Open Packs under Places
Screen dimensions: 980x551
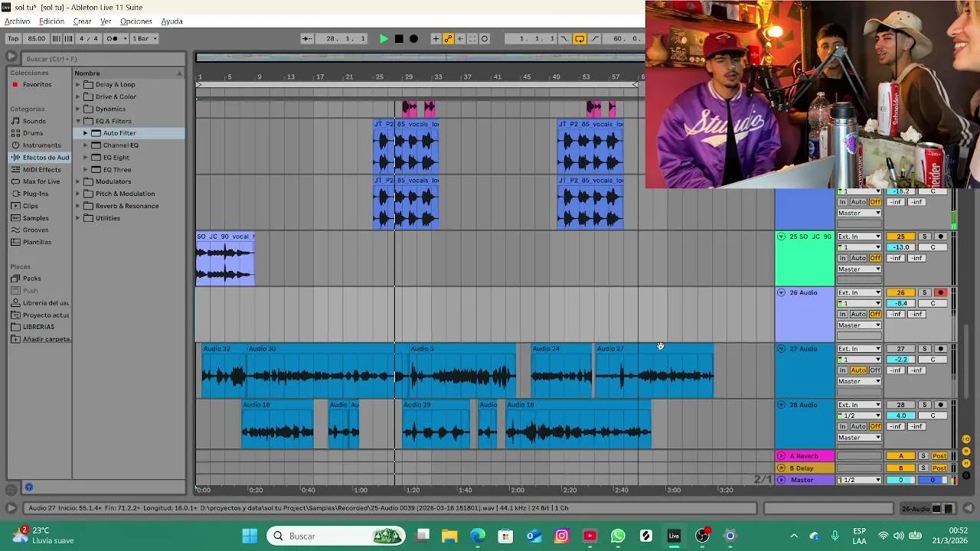31,279
